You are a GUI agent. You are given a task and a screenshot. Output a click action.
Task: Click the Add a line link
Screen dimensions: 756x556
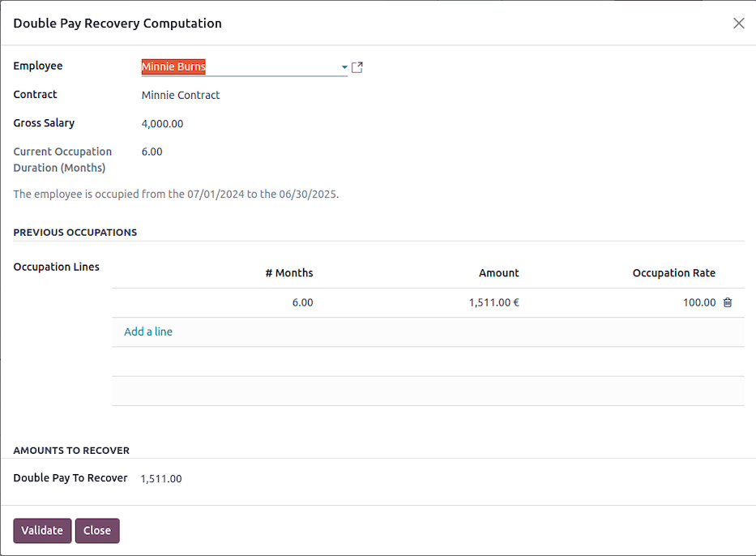pos(148,331)
